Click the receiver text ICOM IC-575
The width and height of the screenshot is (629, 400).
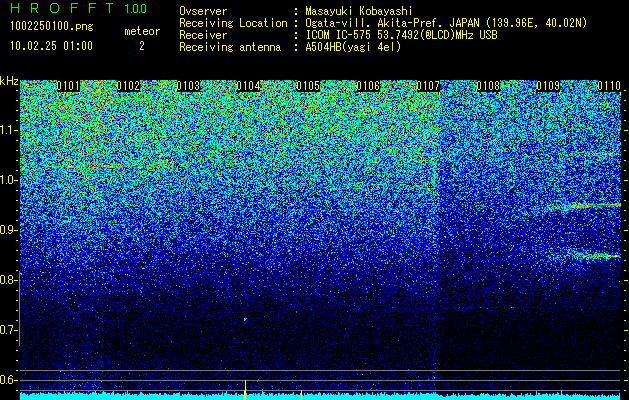[x=339, y=35]
